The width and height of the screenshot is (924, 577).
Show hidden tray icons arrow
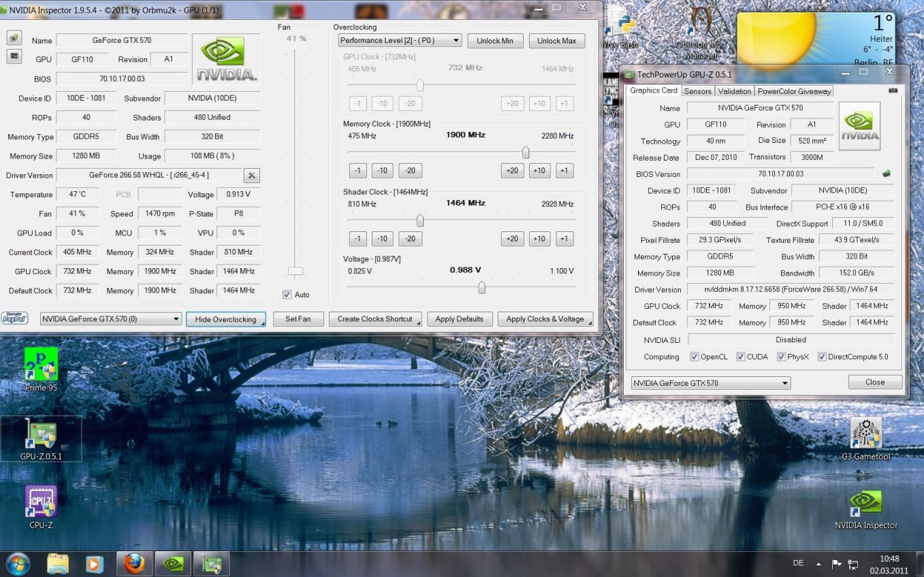pos(818,564)
